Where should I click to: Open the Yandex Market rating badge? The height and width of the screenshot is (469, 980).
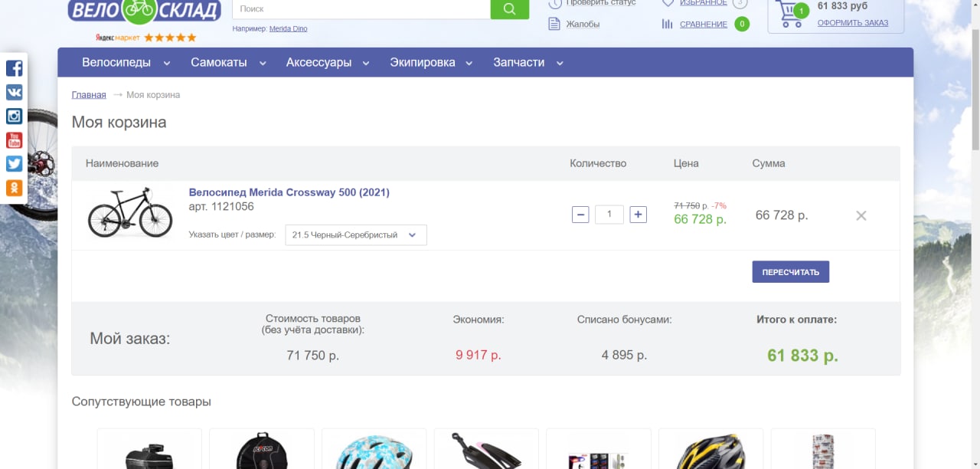coord(145,37)
